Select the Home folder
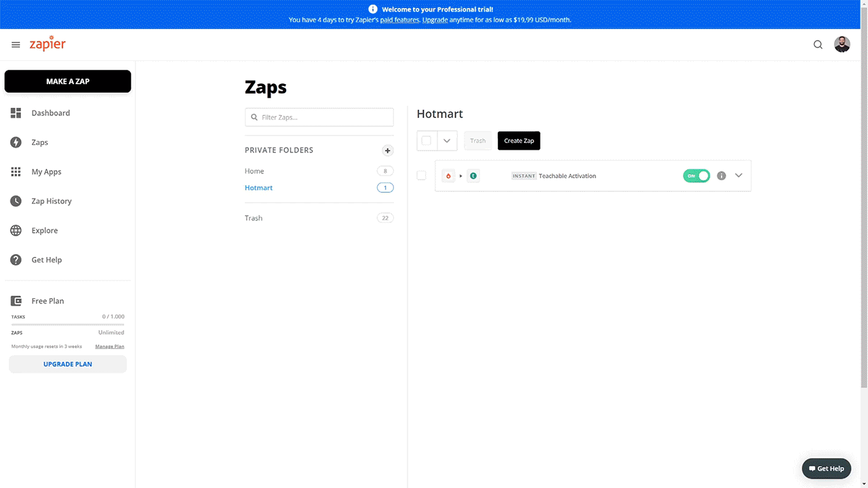This screenshot has width=868, height=488. (x=254, y=171)
